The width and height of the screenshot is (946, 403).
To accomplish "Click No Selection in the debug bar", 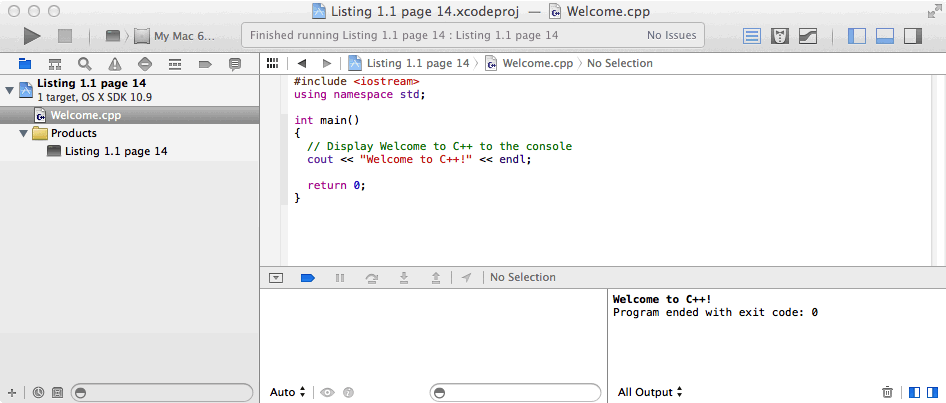I will point(522,278).
